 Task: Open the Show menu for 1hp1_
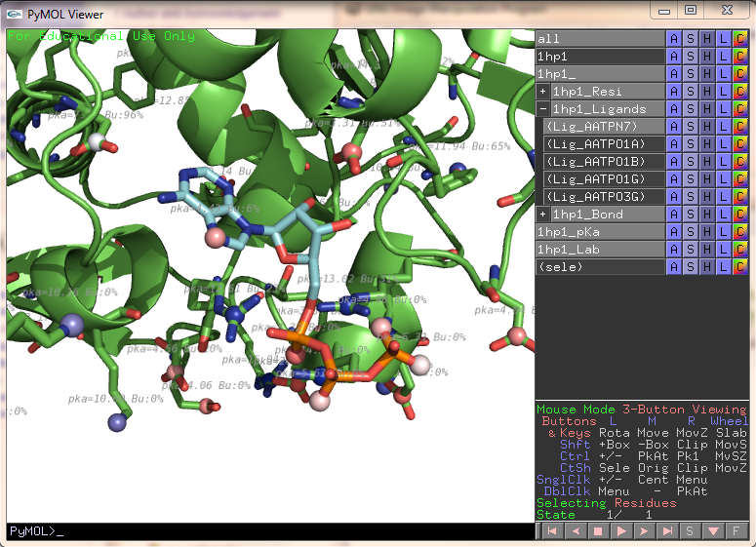coord(690,73)
